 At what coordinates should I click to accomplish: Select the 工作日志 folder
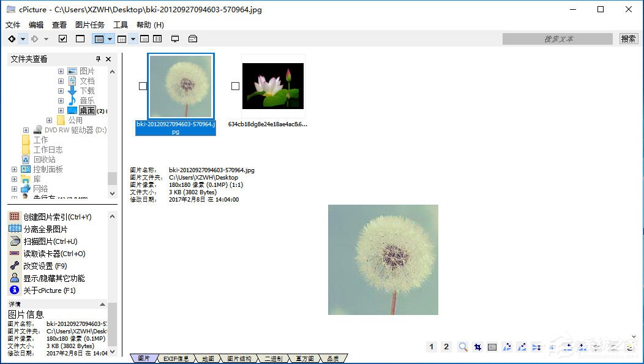(x=48, y=150)
